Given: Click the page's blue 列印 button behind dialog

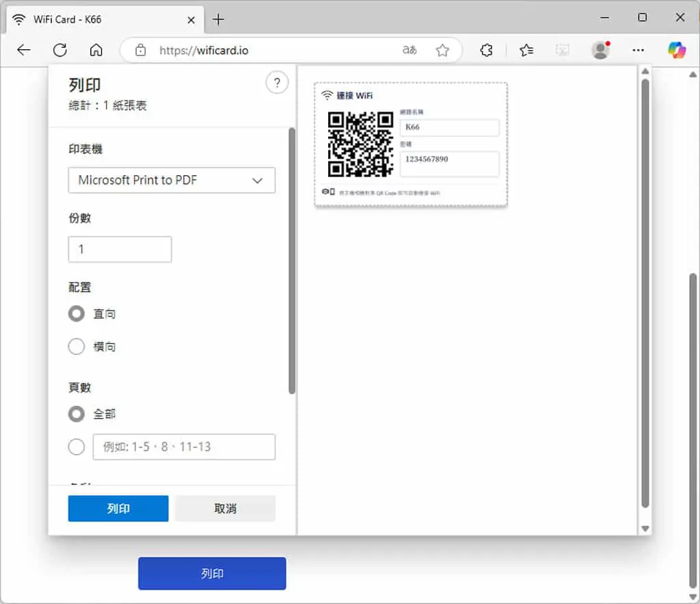Looking at the screenshot, I should 212,573.
